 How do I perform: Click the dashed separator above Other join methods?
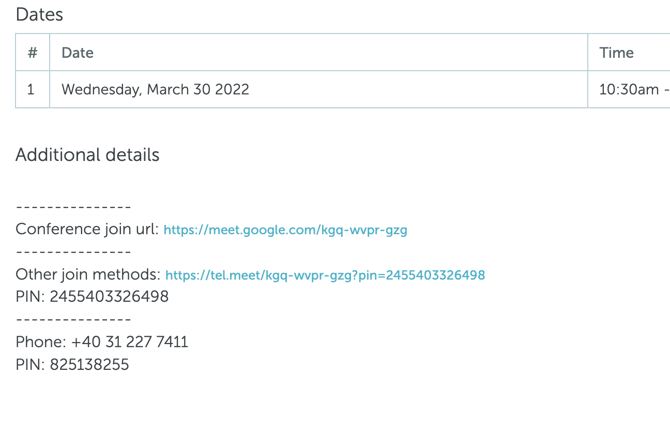(x=73, y=252)
